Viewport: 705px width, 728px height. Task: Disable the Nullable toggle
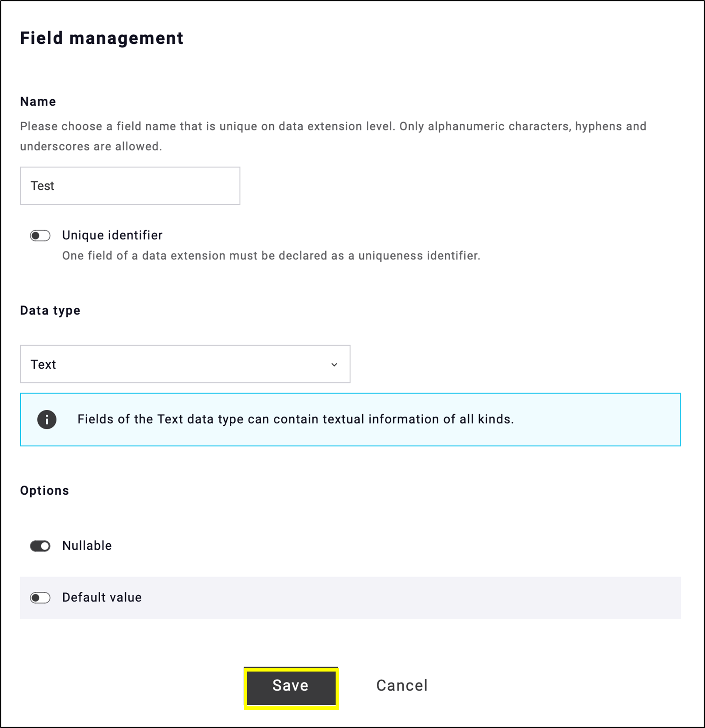click(40, 546)
